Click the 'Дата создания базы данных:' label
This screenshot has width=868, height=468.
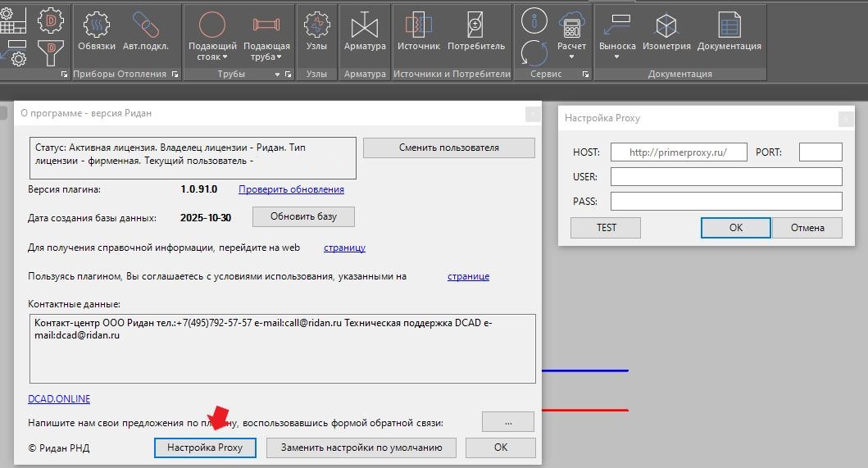click(92, 218)
